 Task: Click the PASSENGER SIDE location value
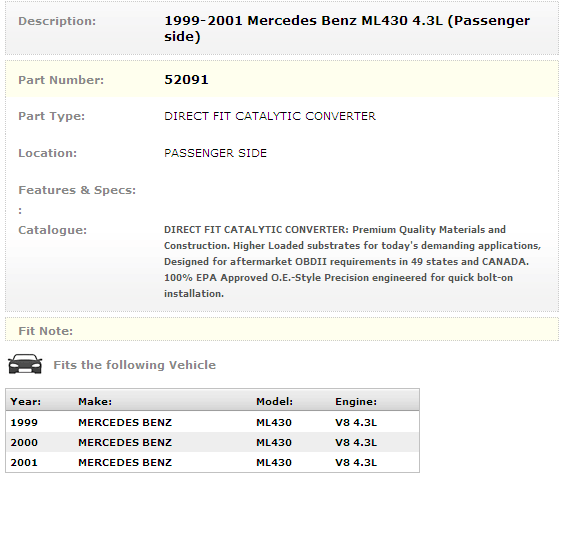tap(215, 153)
